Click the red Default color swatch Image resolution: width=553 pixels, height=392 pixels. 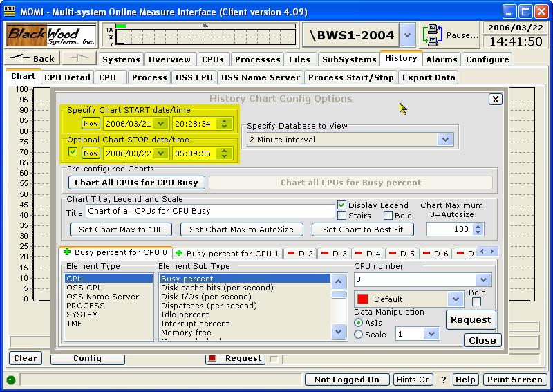[x=362, y=299]
